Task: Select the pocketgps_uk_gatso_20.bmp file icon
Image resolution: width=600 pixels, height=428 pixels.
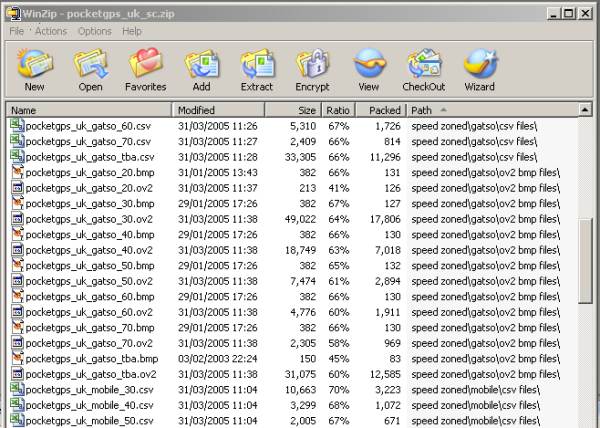Action: pos(17,172)
